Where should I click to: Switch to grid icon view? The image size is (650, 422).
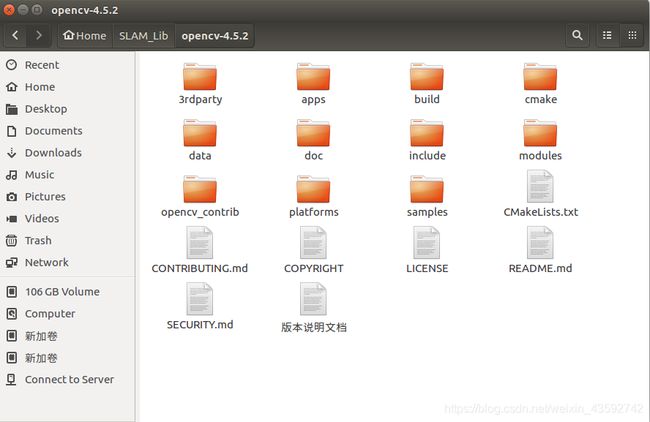632,36
